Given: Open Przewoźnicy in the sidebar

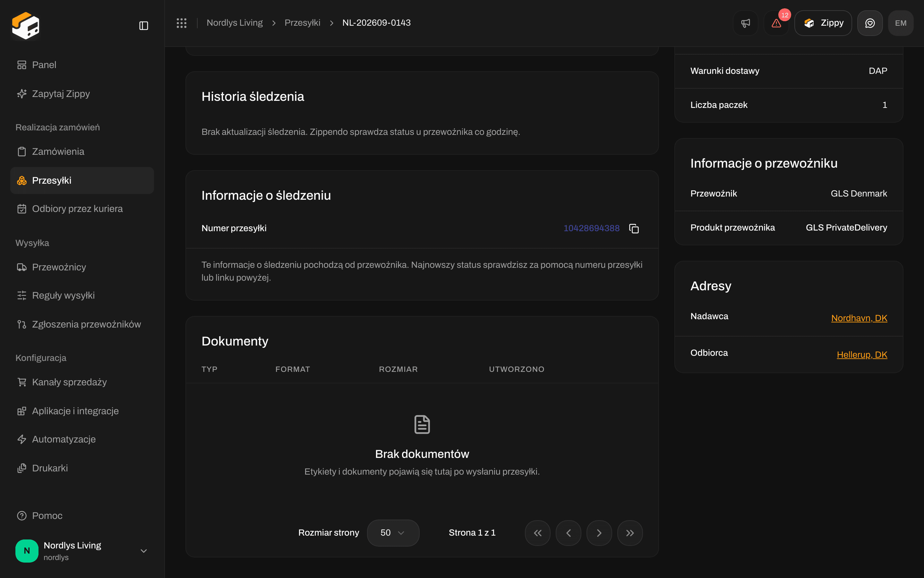Looking at the screenshot, I should [x=82, y=267].
